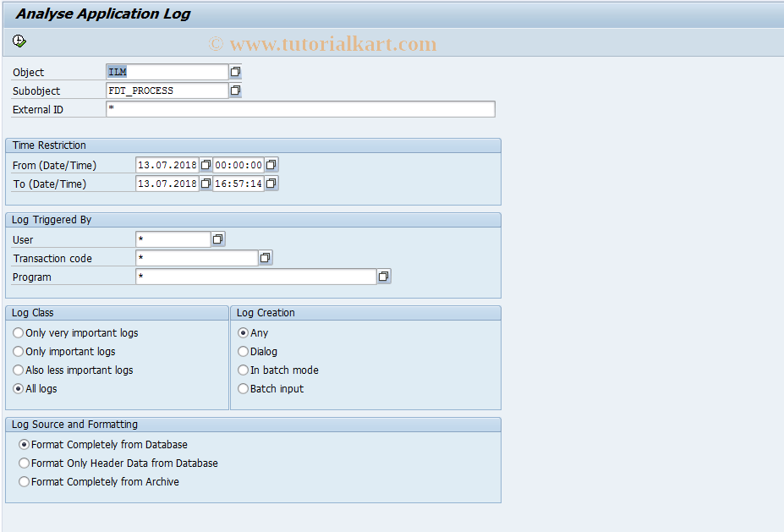The image size is (784, 532).
Task: Click the 'Analyse Application Log' title bar
Action: click(x=101, y=14)
